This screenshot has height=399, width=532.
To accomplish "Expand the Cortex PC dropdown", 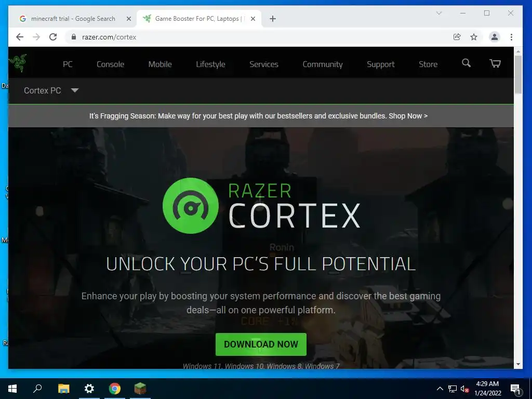I will click(75, 90).
